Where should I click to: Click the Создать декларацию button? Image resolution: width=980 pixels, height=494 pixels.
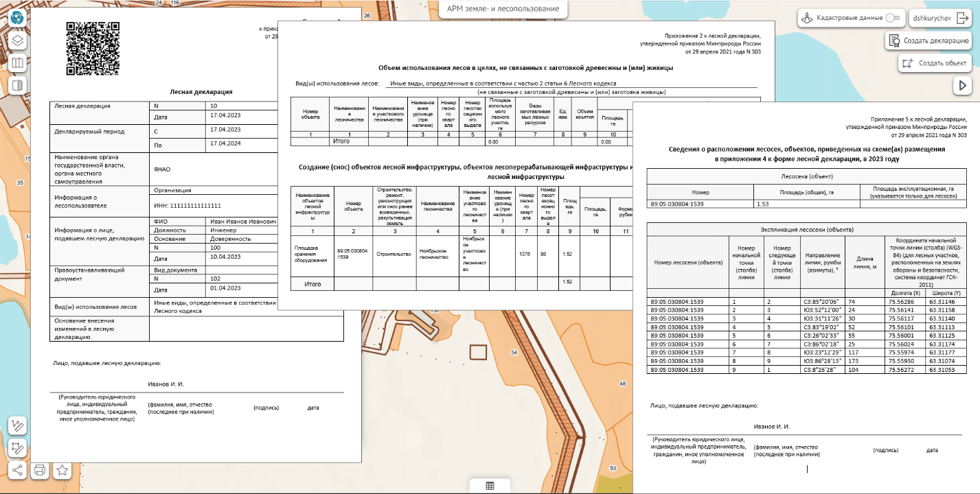click(x=928, y=40)
